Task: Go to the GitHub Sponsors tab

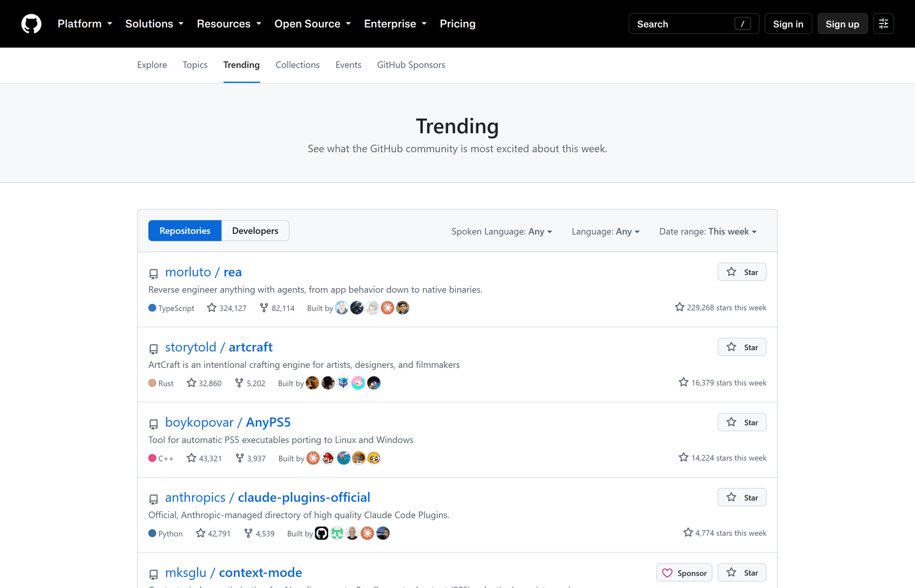Action: coord(411,65)
